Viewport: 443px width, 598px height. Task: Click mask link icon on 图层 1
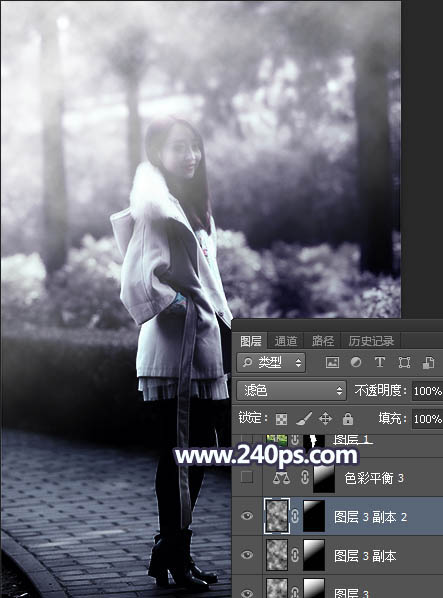[295, 440]
